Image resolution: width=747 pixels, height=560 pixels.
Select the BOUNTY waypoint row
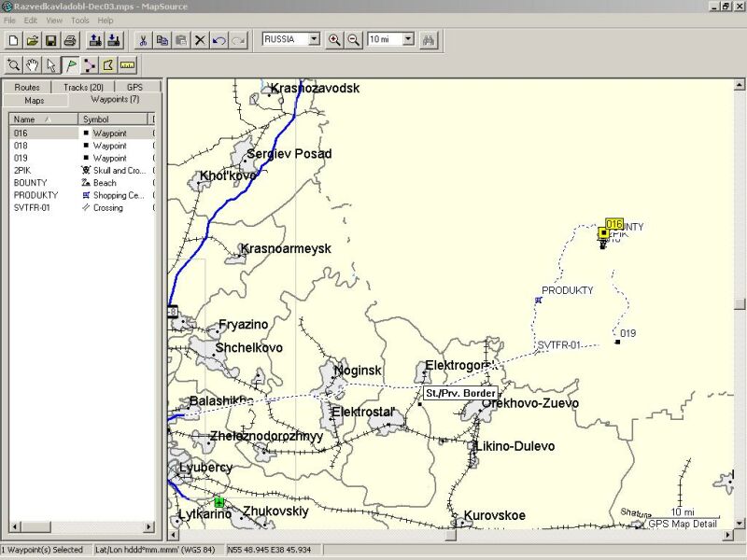click(x=82, y=183)
